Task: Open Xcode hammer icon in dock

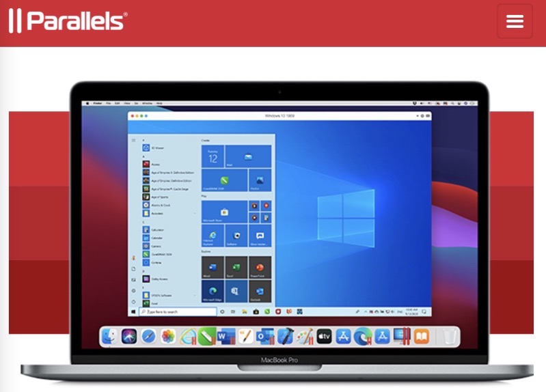Action: click(285, 337)
